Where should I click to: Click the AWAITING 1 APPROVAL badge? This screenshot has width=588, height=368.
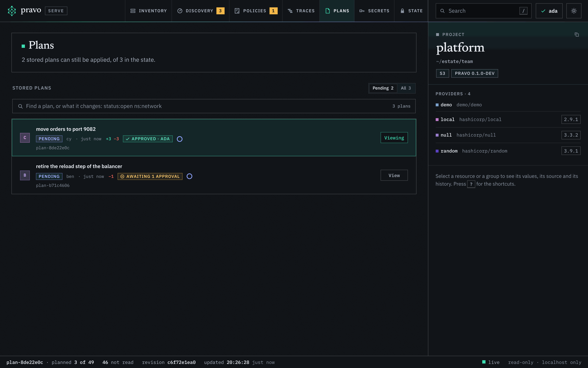pyautogui.click(x=150, y=176)
